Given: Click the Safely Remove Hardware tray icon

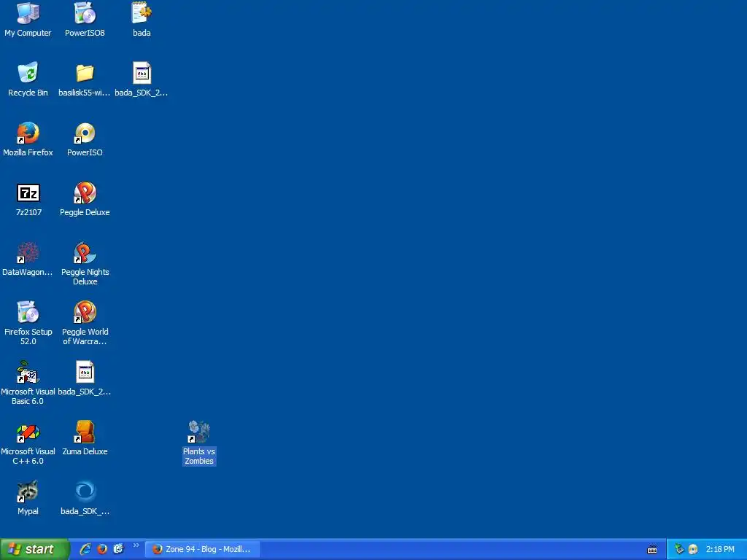Looking at the screenshot, I should point(679,549).
